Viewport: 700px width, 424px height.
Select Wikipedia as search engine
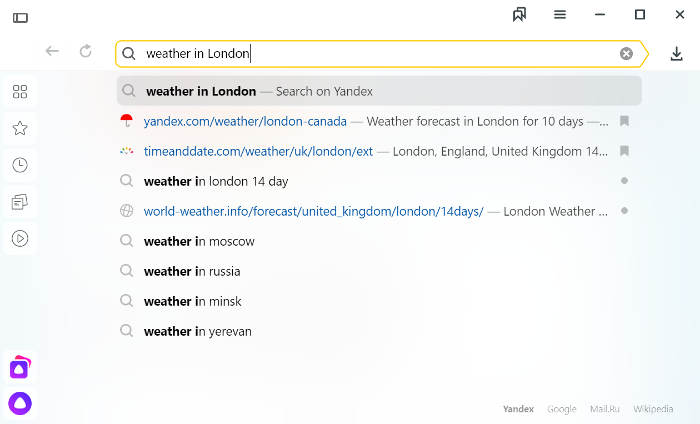[653, 409]
